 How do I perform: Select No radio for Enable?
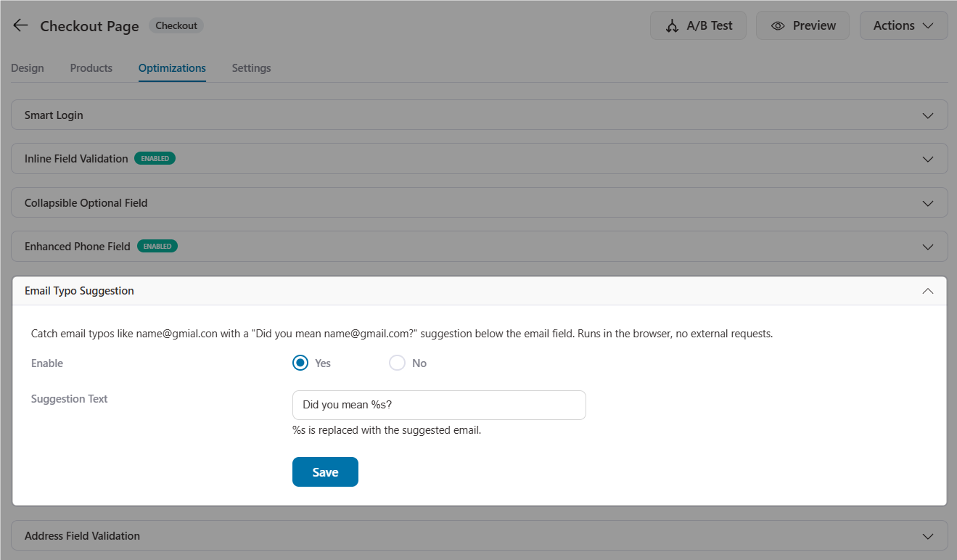tap(397, 363)
